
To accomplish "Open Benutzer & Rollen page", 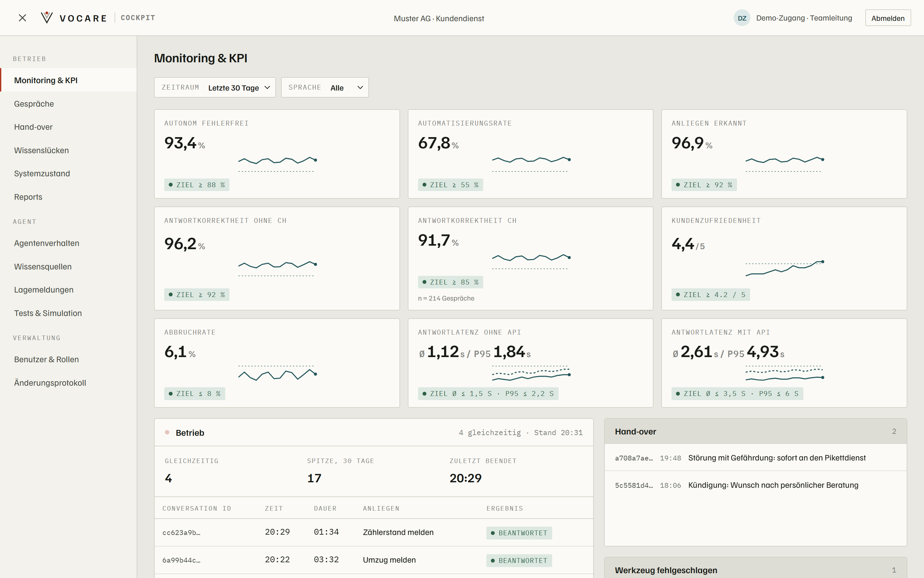I will coord(69,359).
